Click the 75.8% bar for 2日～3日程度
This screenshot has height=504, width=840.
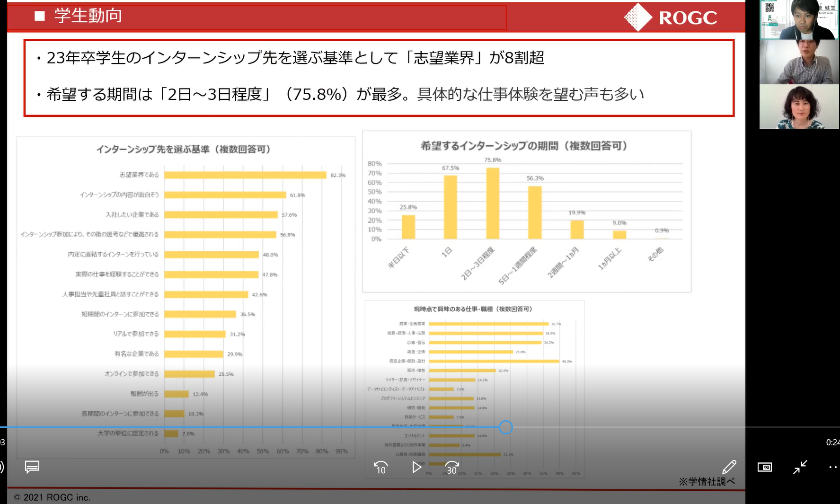(x=493, y=203)
